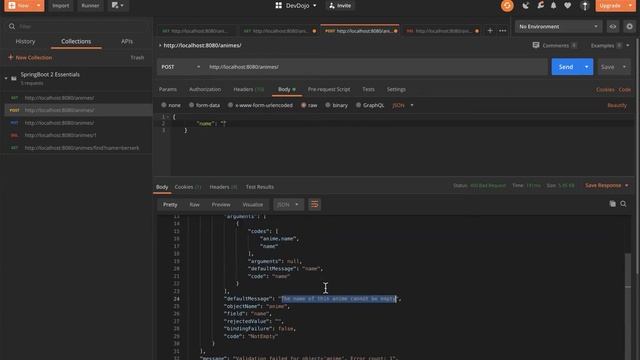Open the Params request tab
The width and height of the screenshot is (640, 360).
coord(168,89)
